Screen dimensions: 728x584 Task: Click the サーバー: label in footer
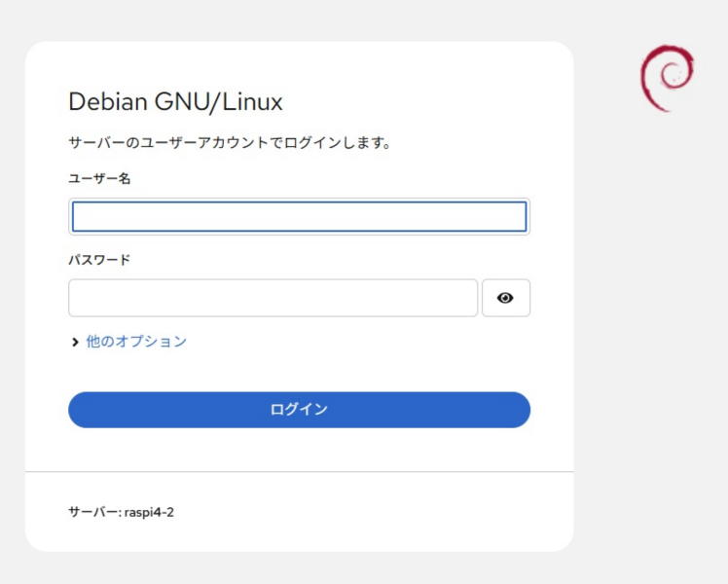(94, 512)
